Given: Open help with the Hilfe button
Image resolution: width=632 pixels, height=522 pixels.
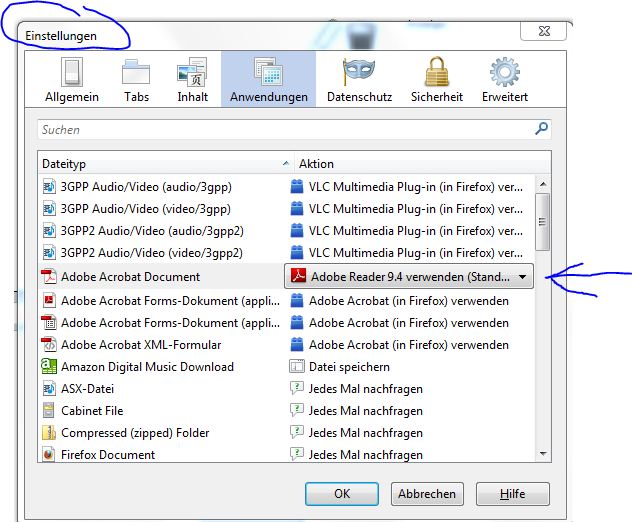Looking at the screenshot, I should [512, 494].
